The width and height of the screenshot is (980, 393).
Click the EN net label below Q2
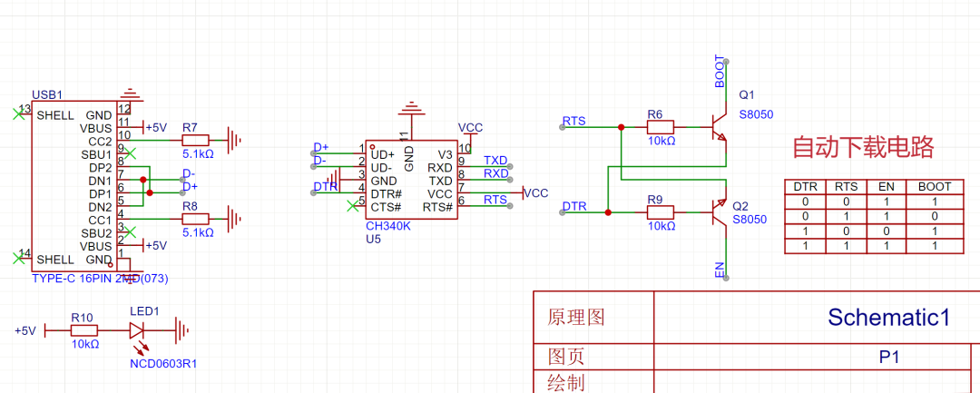(x=720, y=270)
